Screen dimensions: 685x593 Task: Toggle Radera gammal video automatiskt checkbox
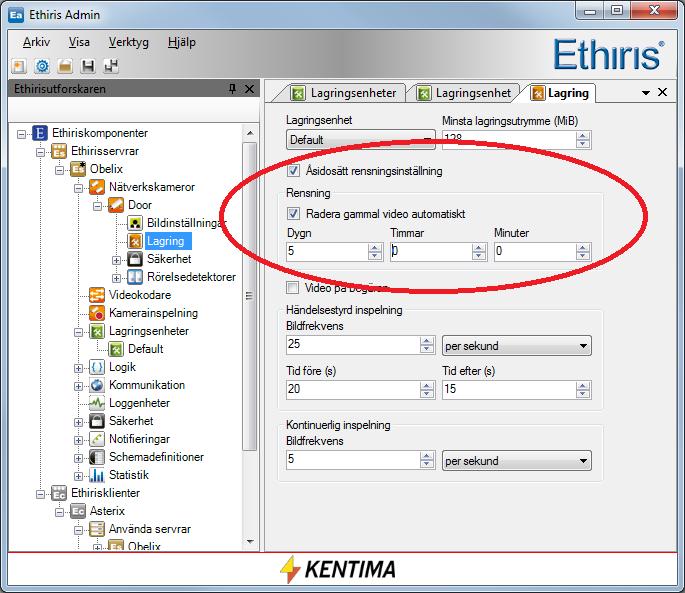[293, 214]
